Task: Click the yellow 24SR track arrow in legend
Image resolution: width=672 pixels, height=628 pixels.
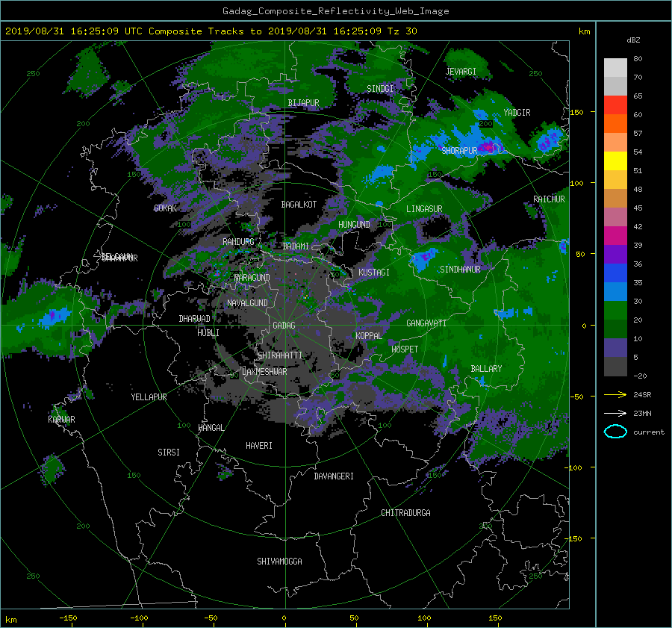Action: coord(615,394)
